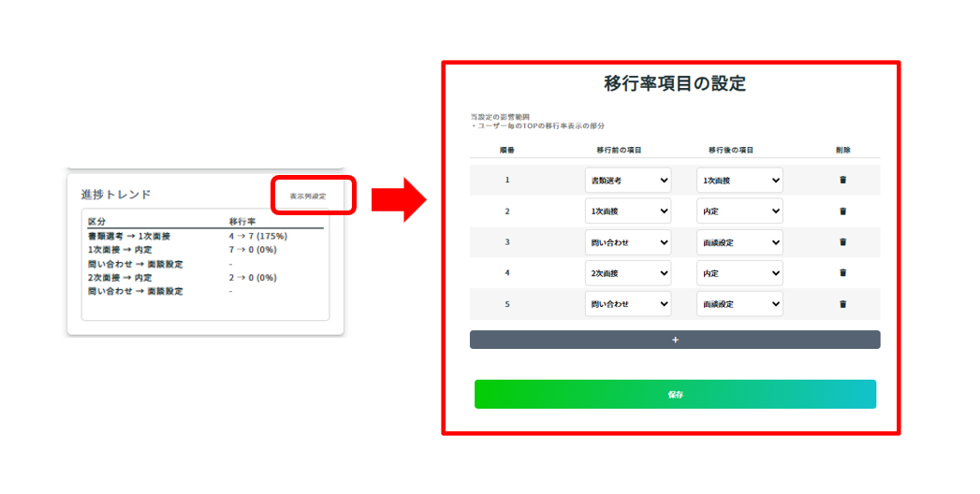Delete row 2 with the trash icon
980x494 pixels.
click(842, 211)
